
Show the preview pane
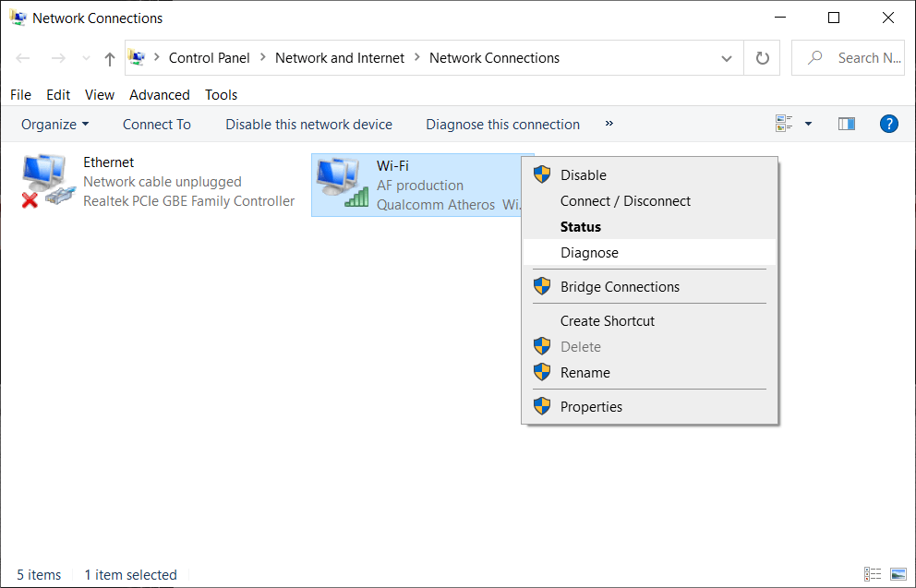[x=847, y=123]
